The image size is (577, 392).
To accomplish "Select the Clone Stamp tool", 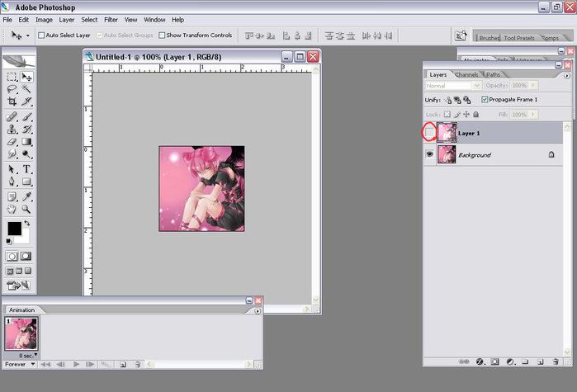I will (x=12, y=130).
